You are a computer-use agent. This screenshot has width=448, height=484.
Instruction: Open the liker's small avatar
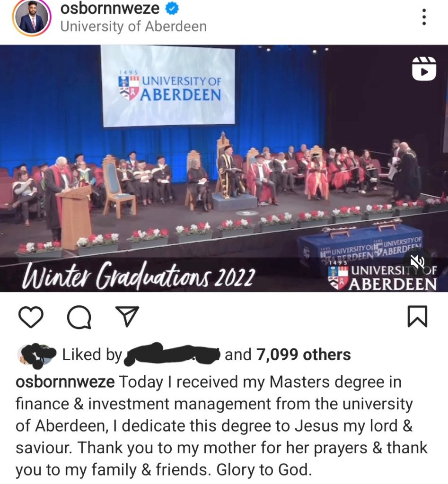point(36,355)
